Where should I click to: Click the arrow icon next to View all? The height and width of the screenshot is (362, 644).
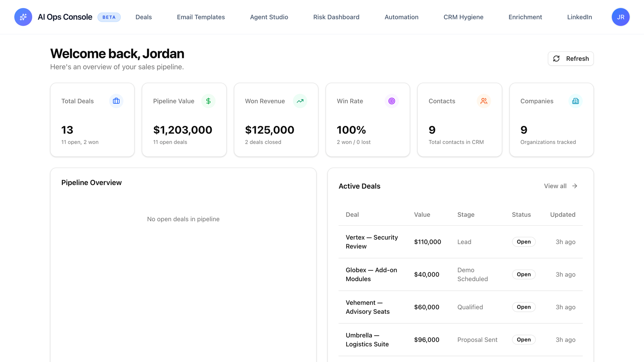tap(575, 186)
